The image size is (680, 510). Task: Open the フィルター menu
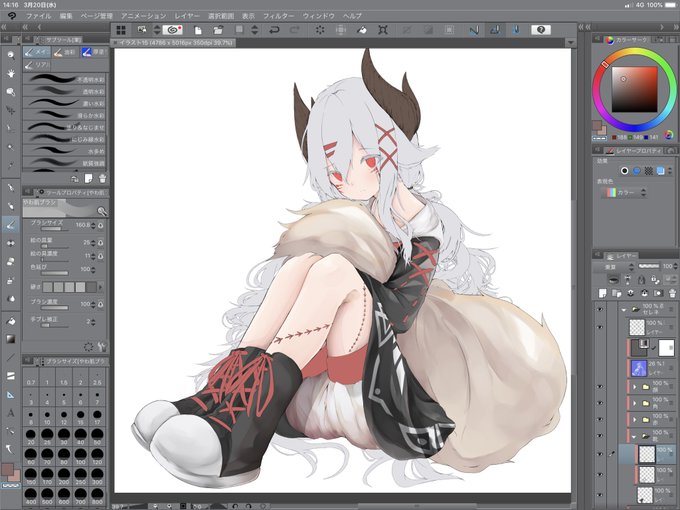tap(278, 16)
